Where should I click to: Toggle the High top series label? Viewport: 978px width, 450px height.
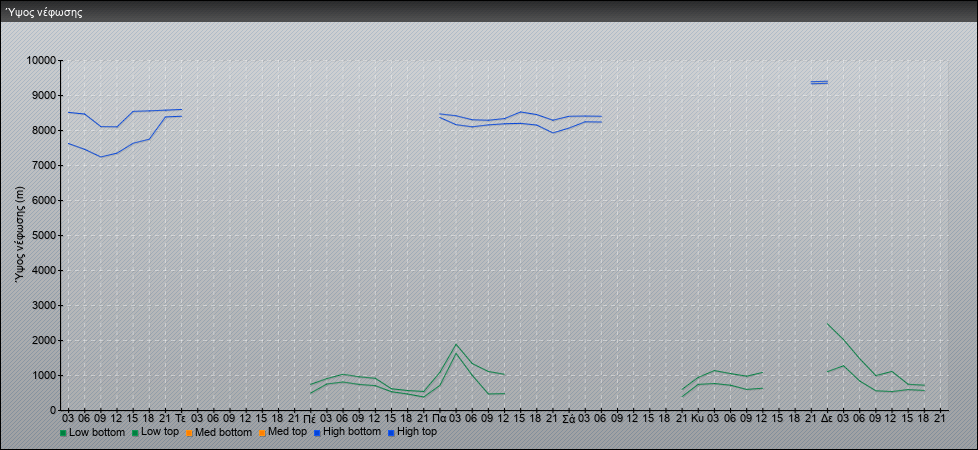pyautogui.click(x=416, y=432)
